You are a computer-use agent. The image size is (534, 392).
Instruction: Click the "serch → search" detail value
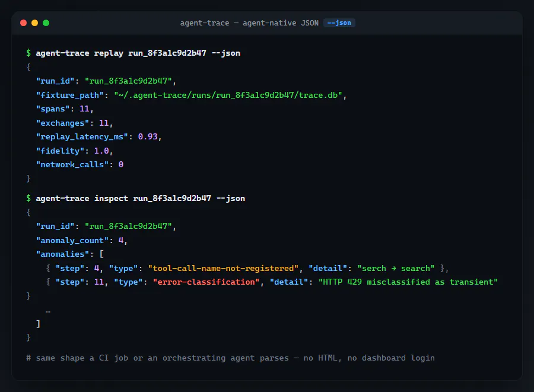[396, 269]
